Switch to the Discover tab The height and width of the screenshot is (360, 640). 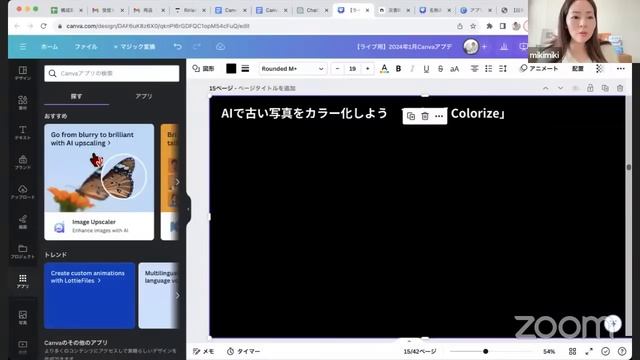click(76, 96)
